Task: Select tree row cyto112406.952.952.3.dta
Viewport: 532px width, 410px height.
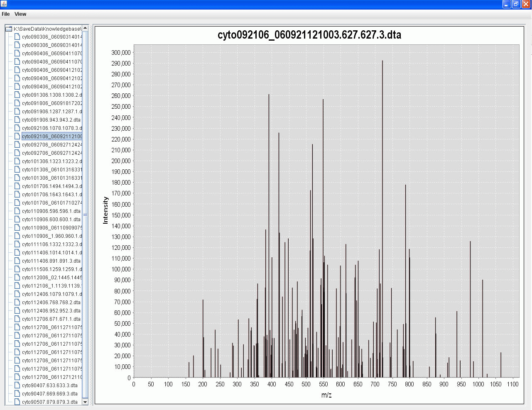Action: click(x=51, y=311)
